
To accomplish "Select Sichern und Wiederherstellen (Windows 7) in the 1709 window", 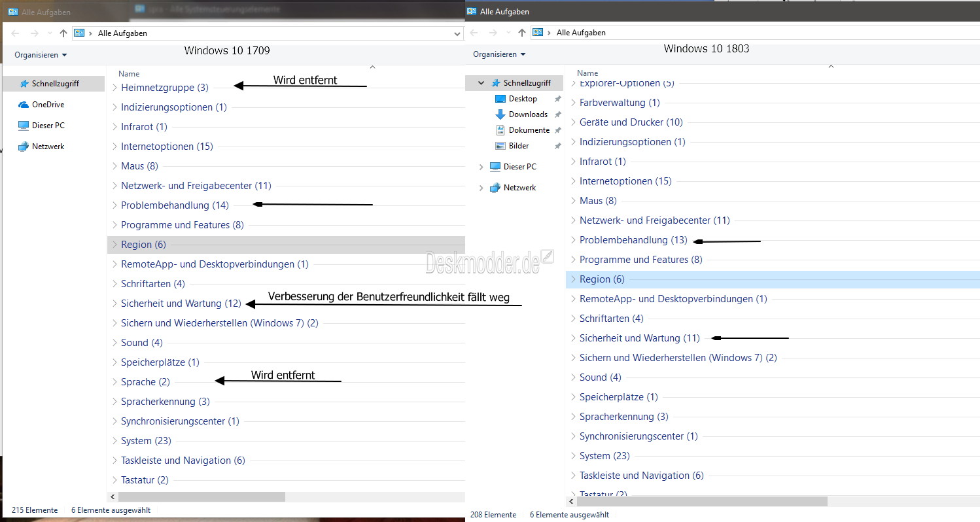I will [x=219, y=323].
